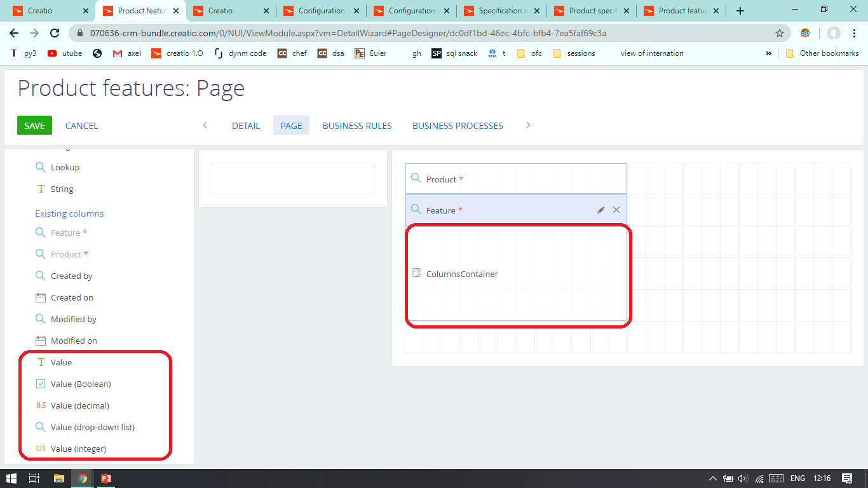Click the pencil edit icon on Feature field
This screenshot has height=488, width=868.
601,210
